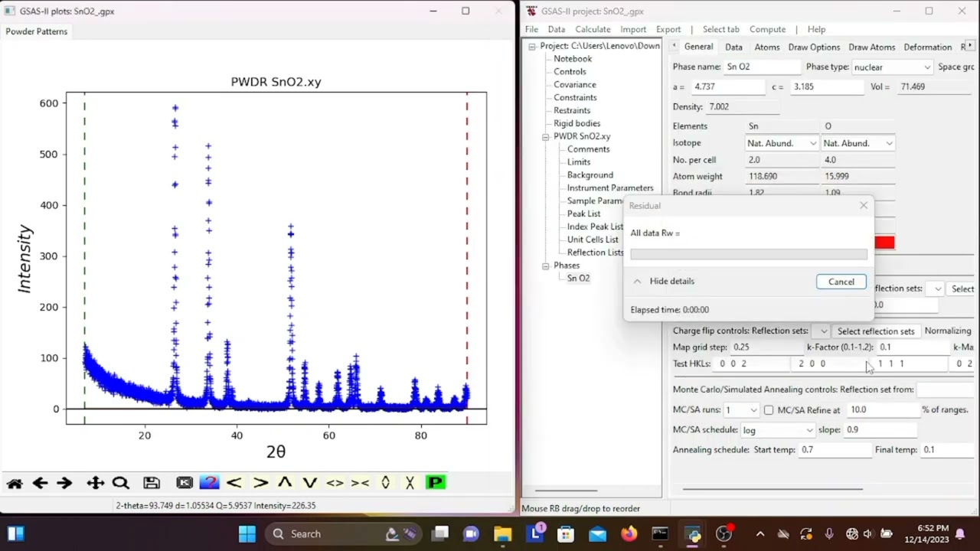Click the Phase name field Sn O2

click(x=761, y=67)
